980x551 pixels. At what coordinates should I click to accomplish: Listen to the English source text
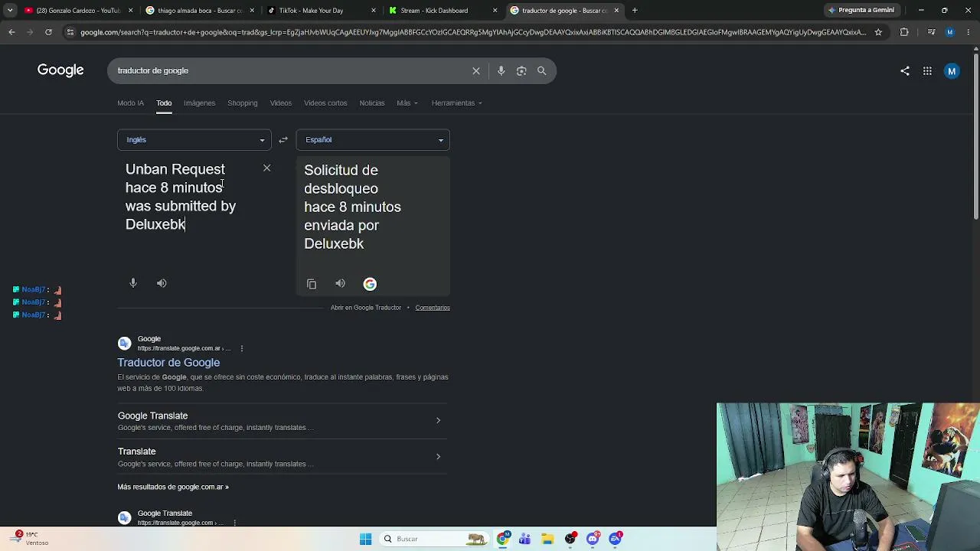162,283
